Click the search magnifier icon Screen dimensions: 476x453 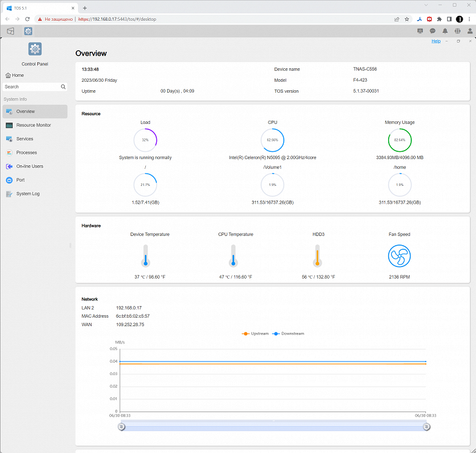point(63,87)
